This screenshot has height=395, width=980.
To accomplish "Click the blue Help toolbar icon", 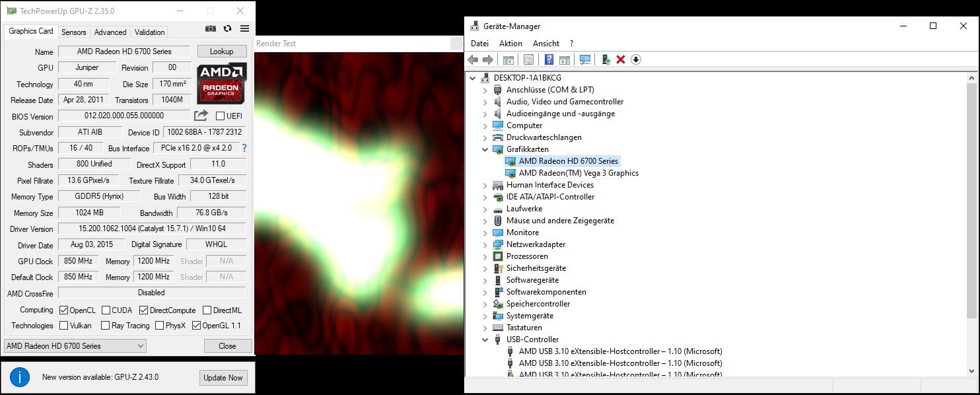I will coord(549,59).
